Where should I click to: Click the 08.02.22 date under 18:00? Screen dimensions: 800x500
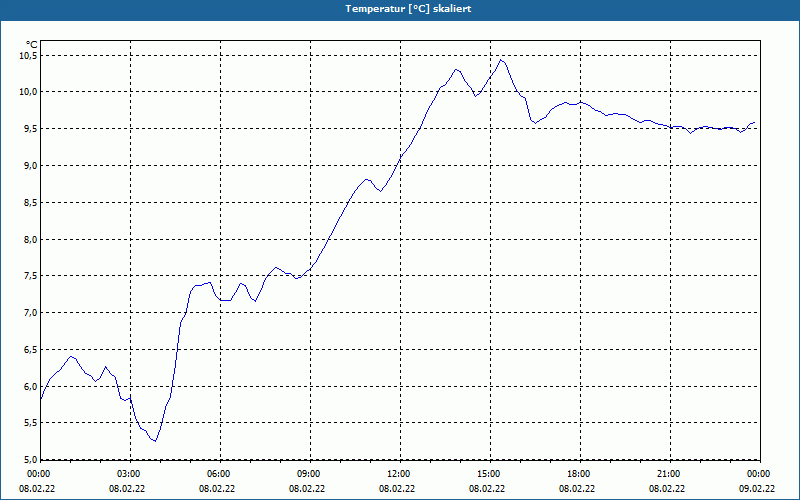point(577,489)
